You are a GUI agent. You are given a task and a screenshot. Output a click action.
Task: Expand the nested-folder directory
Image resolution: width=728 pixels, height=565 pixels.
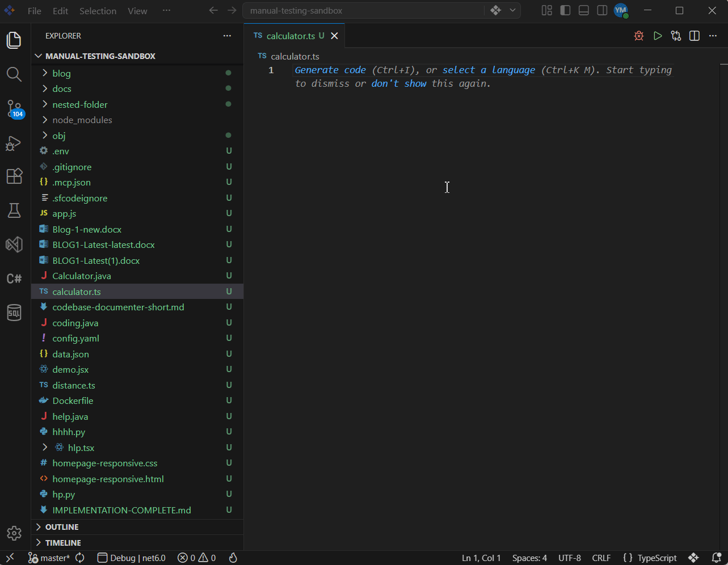click(137, 104)
